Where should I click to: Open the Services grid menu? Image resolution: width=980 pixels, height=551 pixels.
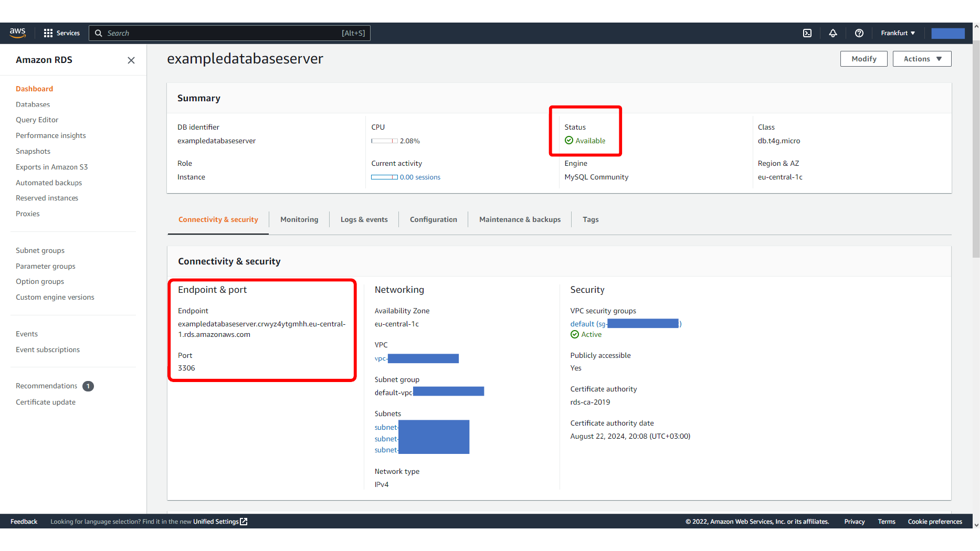coord(61,33)
